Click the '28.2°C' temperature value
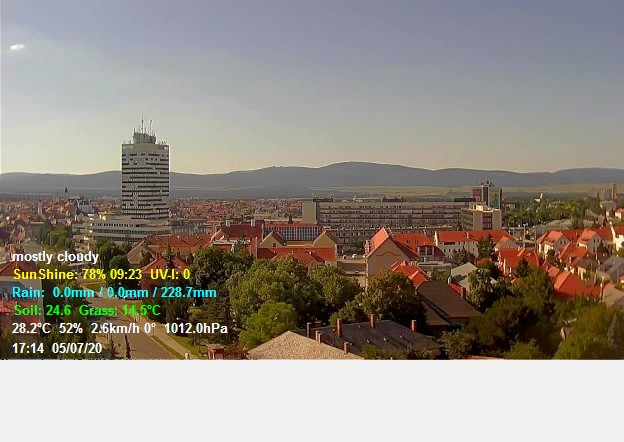 pyautogui.click(x=31, y=329)
